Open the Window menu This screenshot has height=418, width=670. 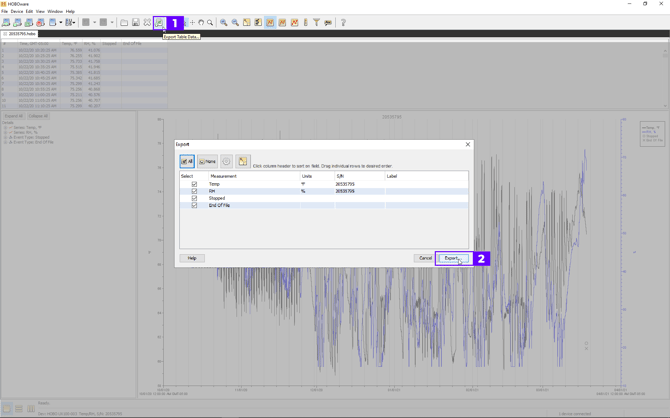click(x=55, y=11)
